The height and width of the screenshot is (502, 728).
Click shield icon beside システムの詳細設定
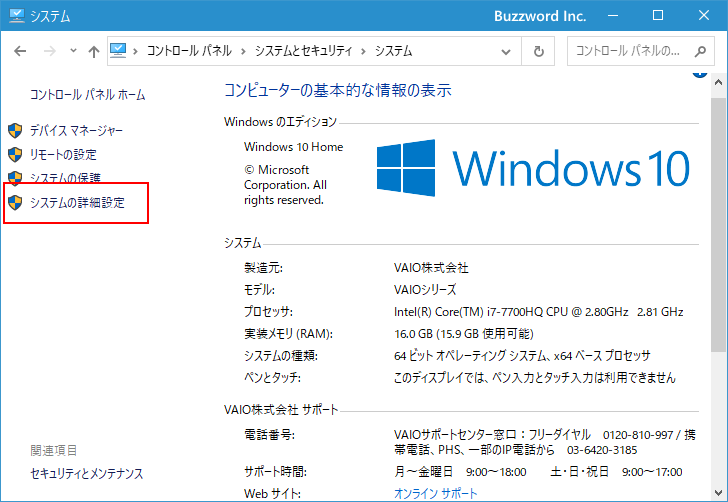[x=15, y=202]
